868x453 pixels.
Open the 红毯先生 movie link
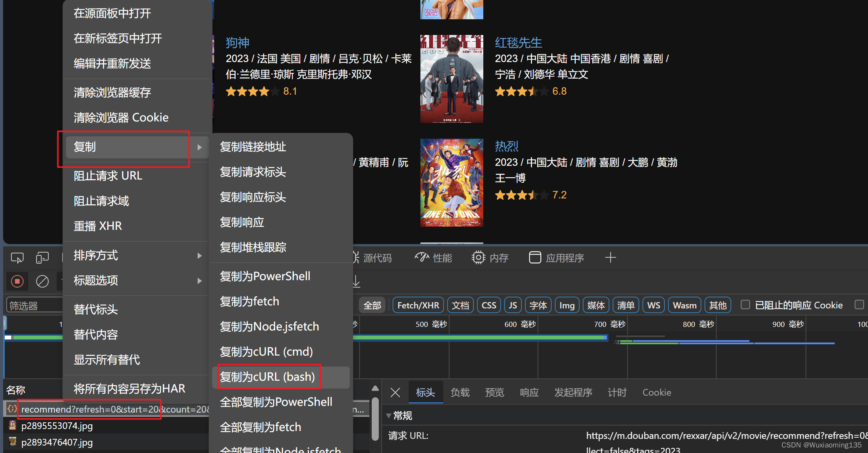pos(518,42)
